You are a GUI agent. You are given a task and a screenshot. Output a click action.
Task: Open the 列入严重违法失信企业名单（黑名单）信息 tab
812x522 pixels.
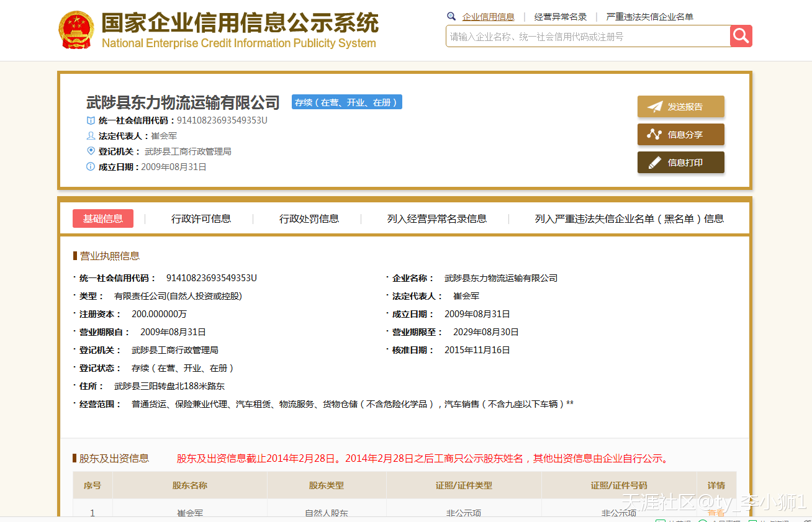[629, 218]
